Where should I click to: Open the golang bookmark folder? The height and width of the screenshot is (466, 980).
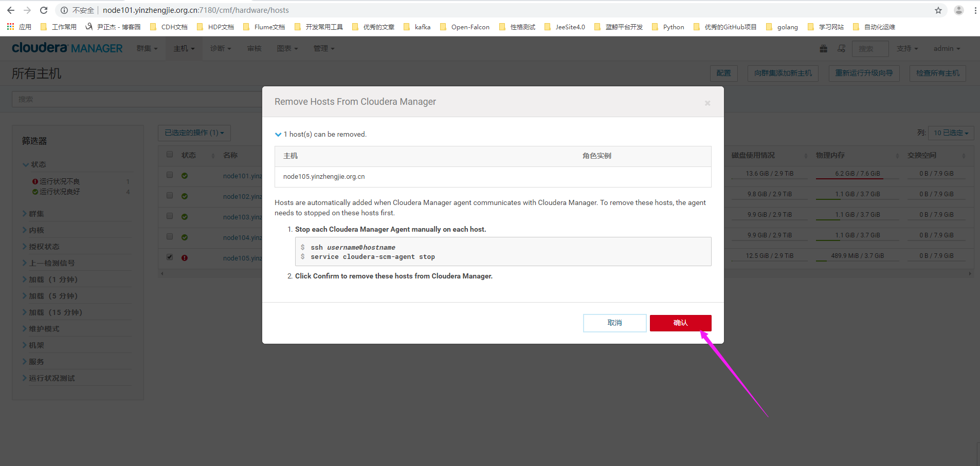(x=782, y=27)
